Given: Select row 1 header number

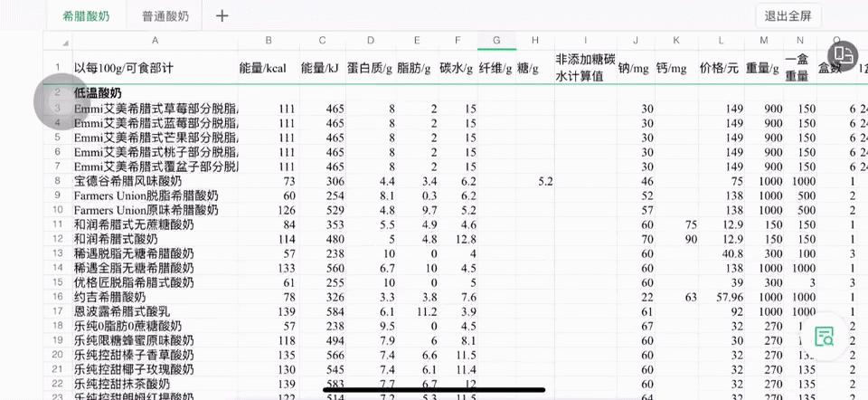Looking at the screenshot, I should (58, 68).
